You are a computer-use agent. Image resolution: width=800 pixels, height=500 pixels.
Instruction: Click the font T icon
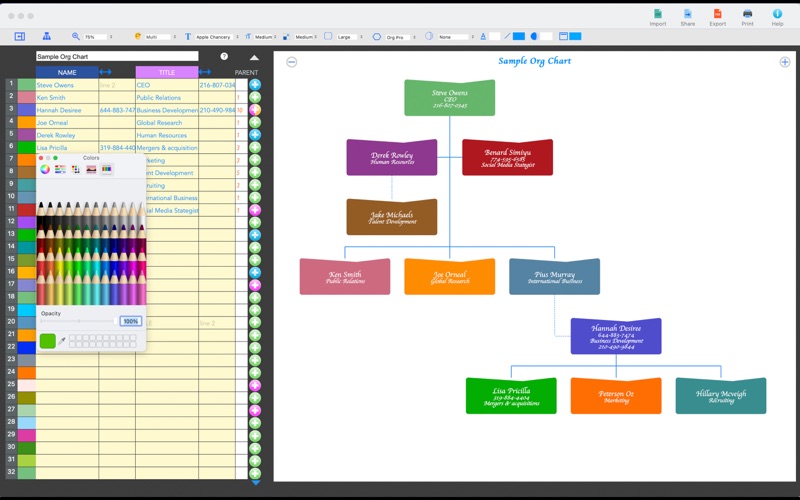[188, 37]
